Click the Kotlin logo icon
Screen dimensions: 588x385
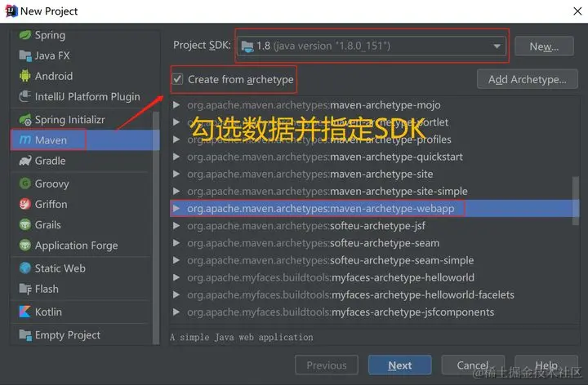click(x=25, y=312)
